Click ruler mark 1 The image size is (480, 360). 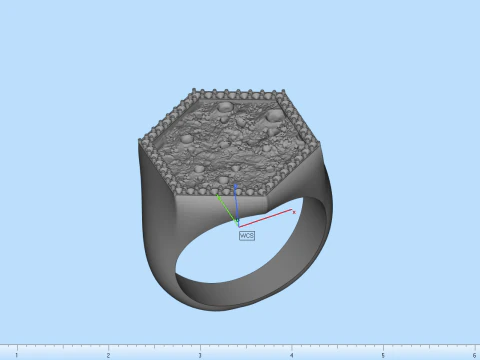[17, 356]
